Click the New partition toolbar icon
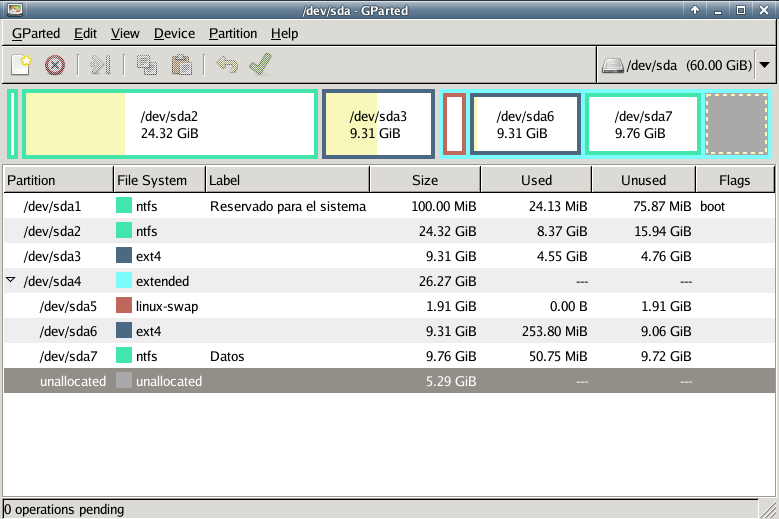Image resolution: width=779 pixels, height=519 pixels. click(21, 65)
